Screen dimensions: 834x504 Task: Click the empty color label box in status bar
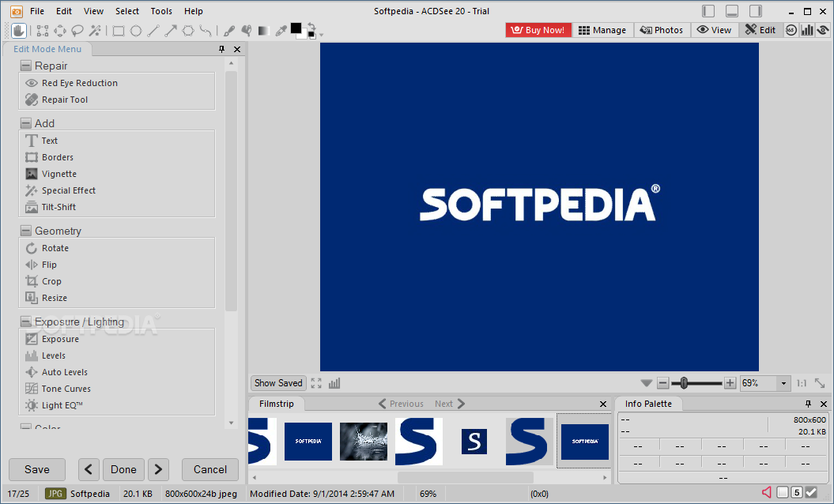(x=783, y=492)
